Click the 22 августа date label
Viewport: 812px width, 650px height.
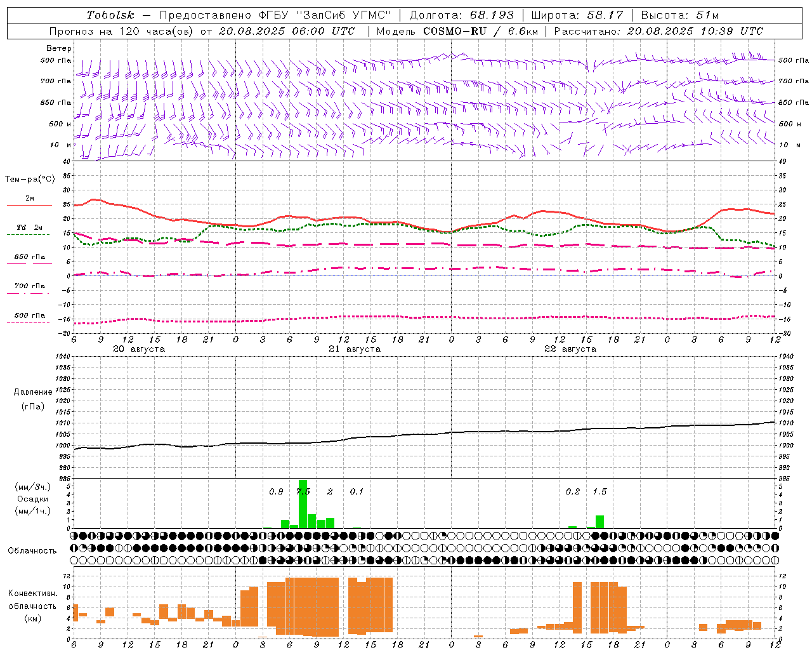click(x=570, y=349)
